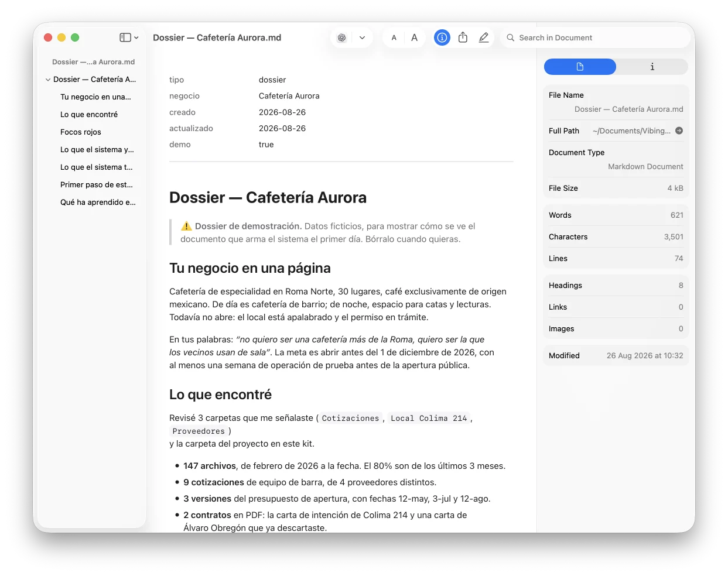Click the 'Lo que encontré' document heading
Viewport: 728px width, 576px height.
tap(220, 395)
